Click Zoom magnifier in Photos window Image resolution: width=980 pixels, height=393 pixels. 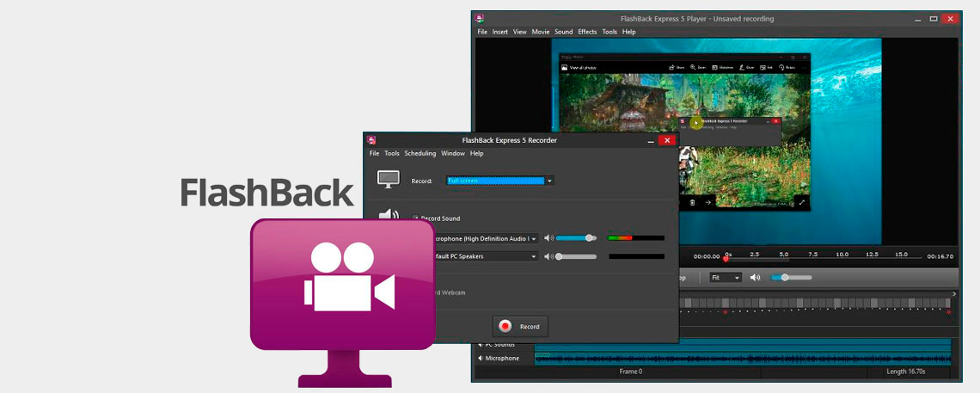[693, 67]
